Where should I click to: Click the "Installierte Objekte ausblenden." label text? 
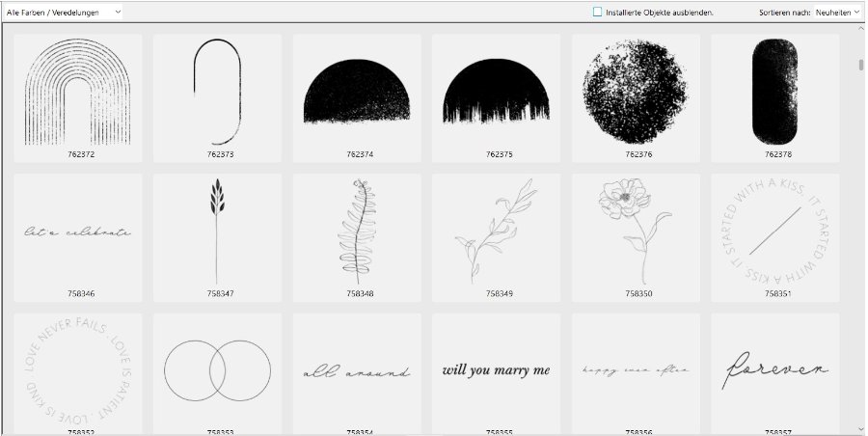pyautogui.click(x=660, y=13)
